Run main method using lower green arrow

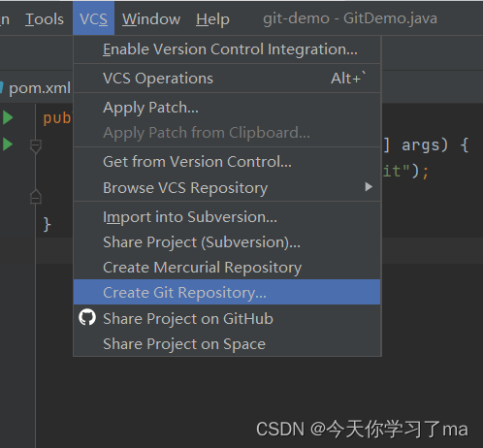(x=8, y=144)
